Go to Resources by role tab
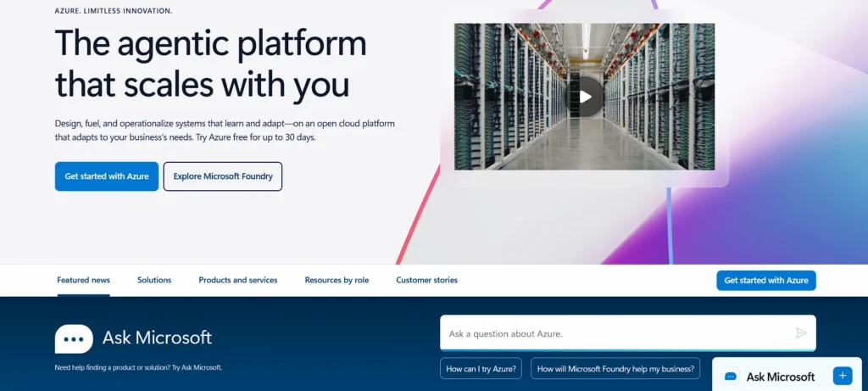 [x=337, y=280]
